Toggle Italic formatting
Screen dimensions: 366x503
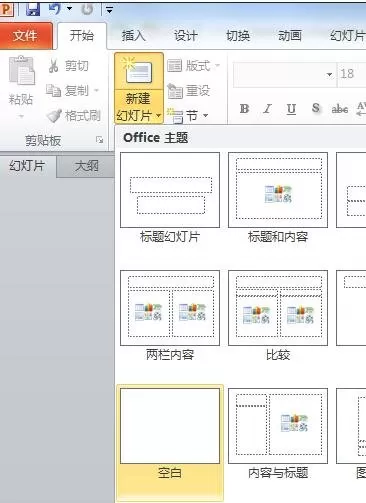268,109
